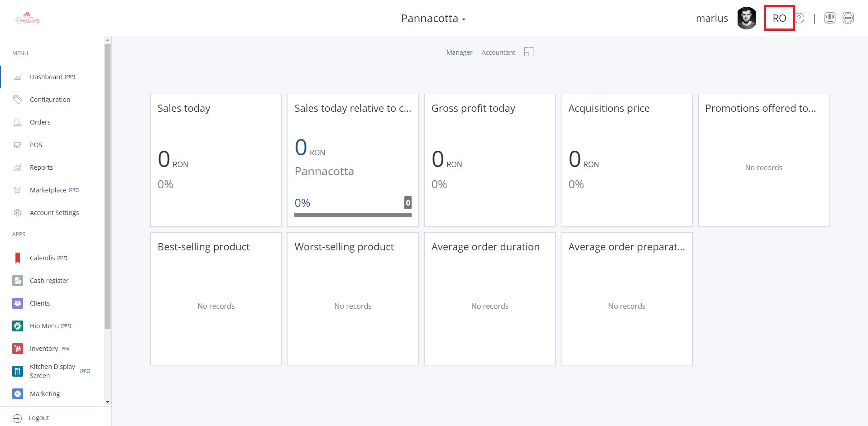
Task: Switch to the Accountant tab
Action: point(498,53)
